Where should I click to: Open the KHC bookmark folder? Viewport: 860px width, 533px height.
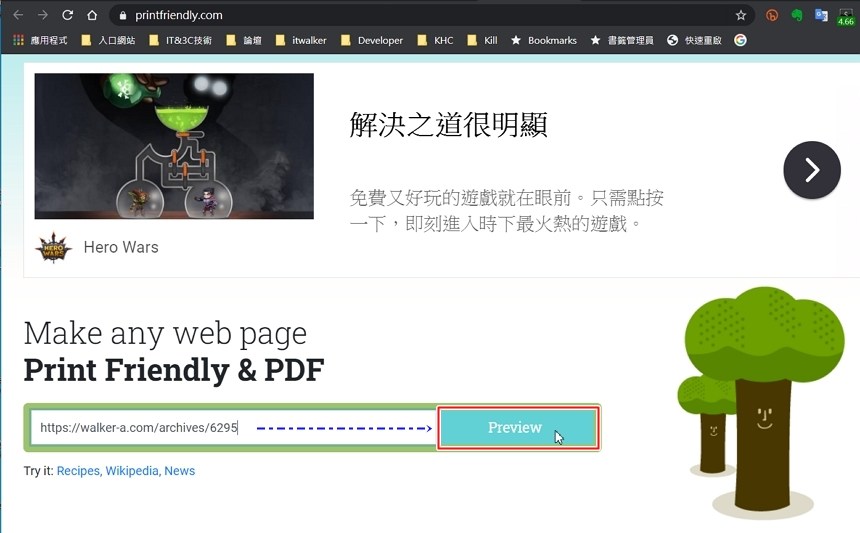point(435,40)
